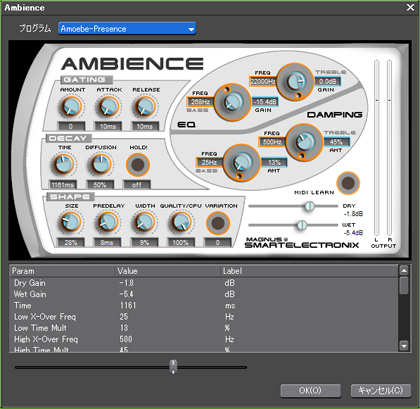Image resolution: width=420 pixels, height=409 pixels.
Task: Click the Time value field 1161ms
Action: pos(63,184)
